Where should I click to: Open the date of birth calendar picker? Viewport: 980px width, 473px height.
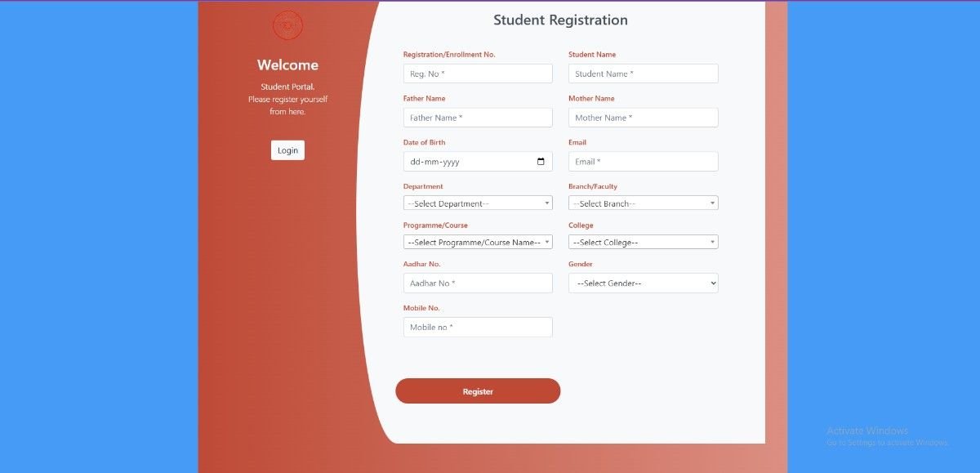click(x=541, y=162)
